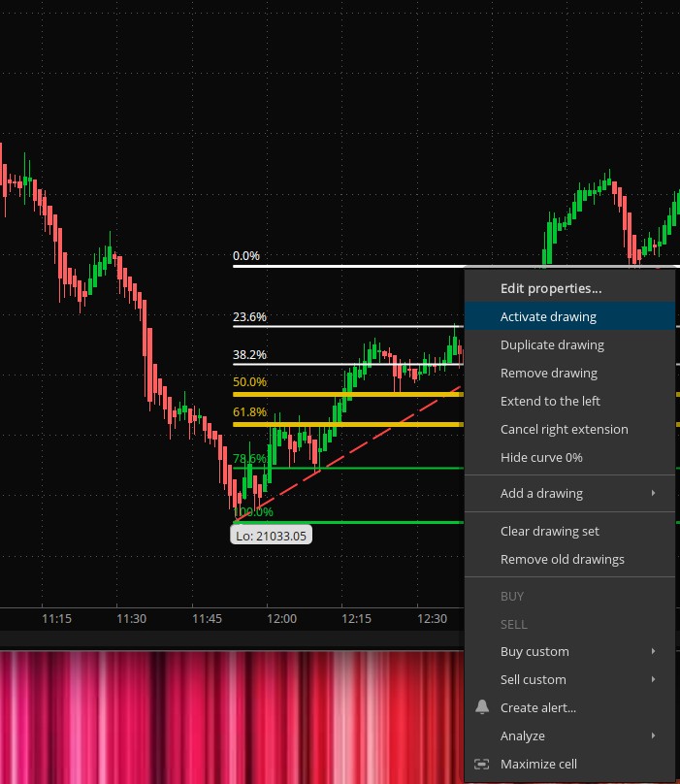Click the 11:45 time axis label

pyautogui.click(x=207, y=619)
